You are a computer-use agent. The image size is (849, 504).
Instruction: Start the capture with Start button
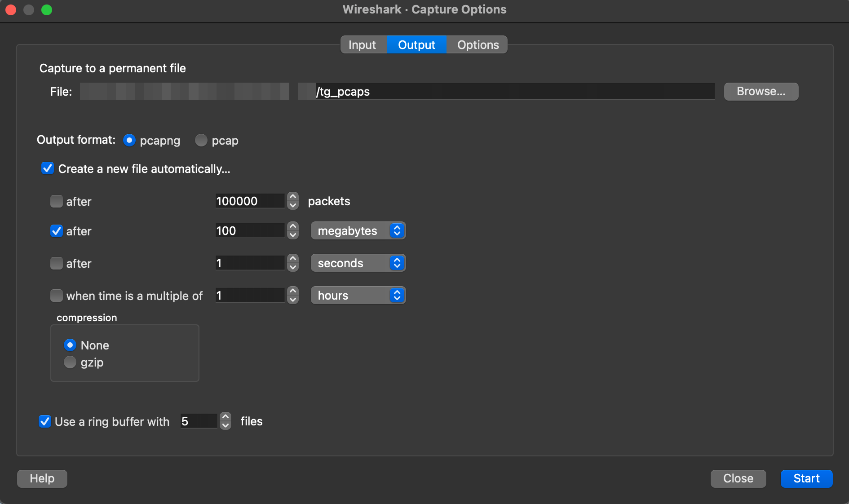click(806, 478)
